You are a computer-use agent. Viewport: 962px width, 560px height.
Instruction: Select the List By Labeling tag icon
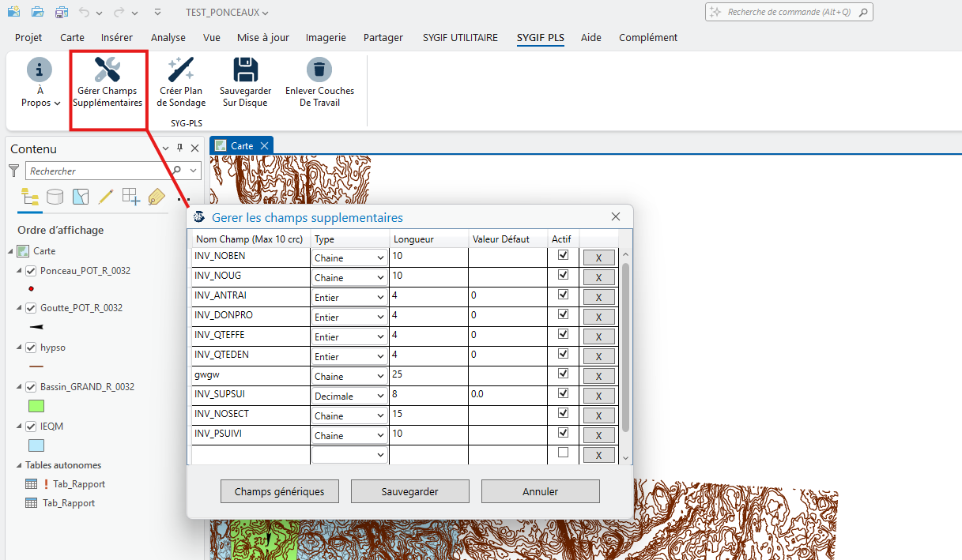157,197
